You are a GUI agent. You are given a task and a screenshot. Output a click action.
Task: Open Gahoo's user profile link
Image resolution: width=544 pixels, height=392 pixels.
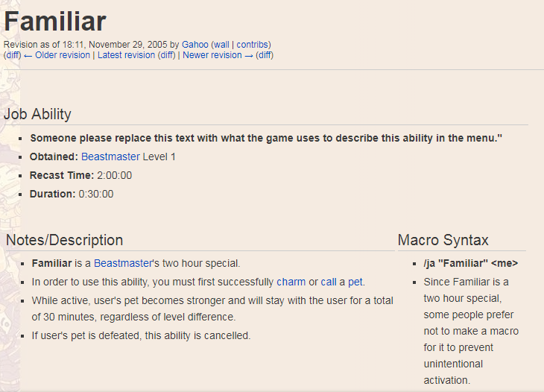(195, 45)
